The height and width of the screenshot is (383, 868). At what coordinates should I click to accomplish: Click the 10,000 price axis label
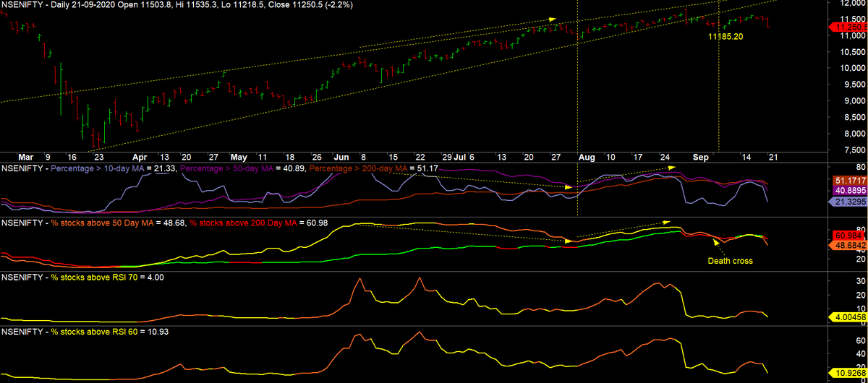tap(853, 69)
